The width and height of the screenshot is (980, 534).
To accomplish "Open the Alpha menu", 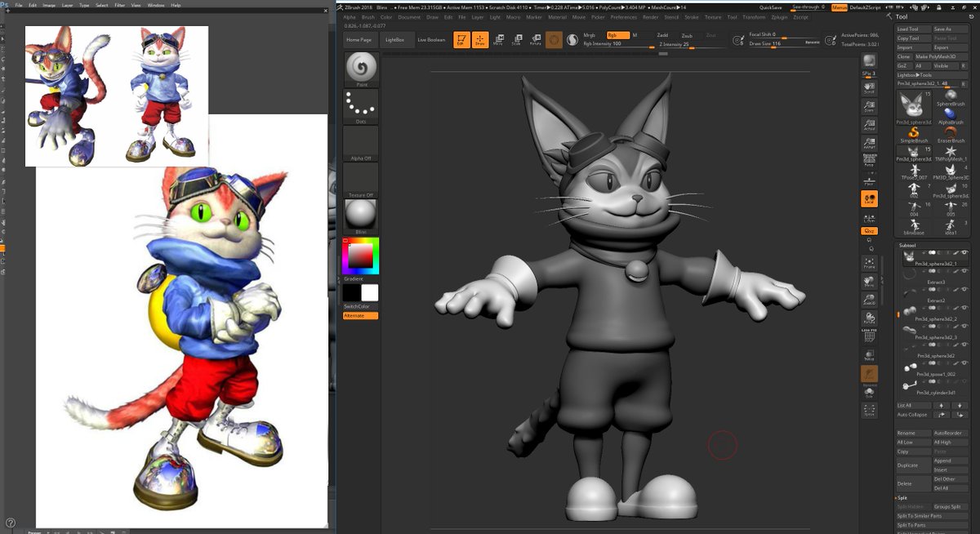I will pos(350,16).
